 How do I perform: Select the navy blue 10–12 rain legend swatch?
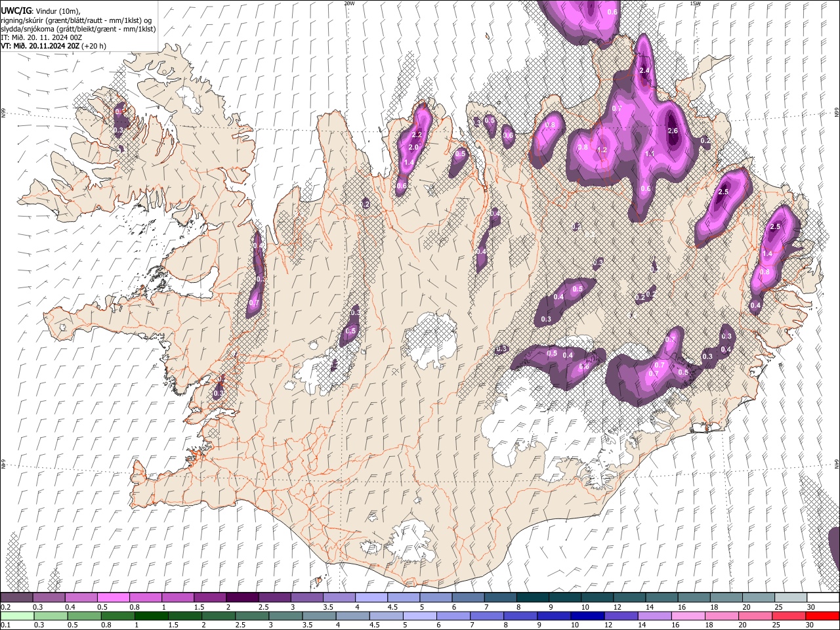pyautogui.click(x=587, y=616)
